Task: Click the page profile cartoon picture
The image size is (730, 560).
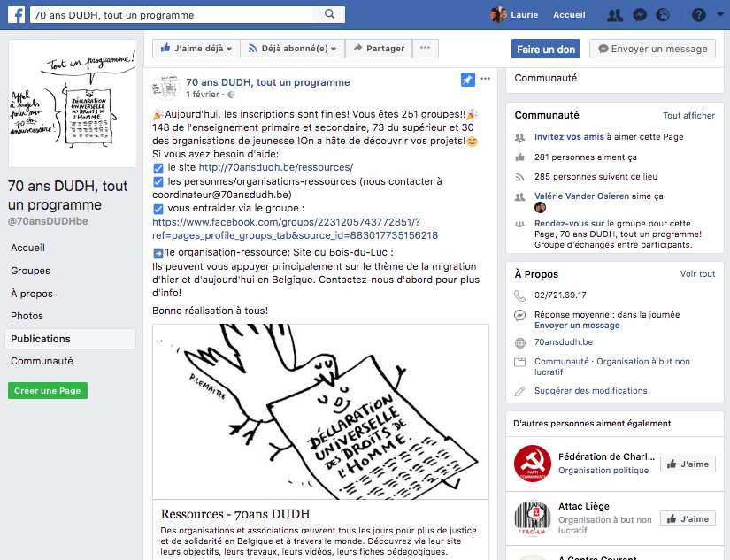Action: click(73, 104)
